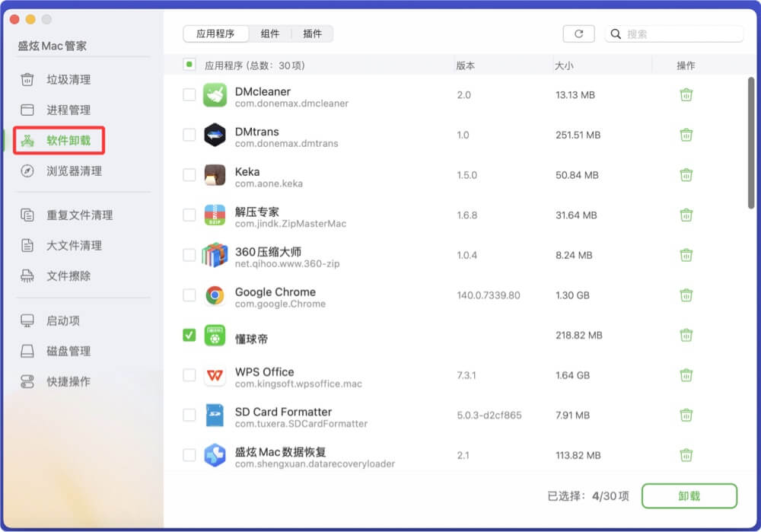The height and width of the screenshot is (532, 761).
Task: Click the trash icon beside DMcleaner
Action: [x=686, y=94]
